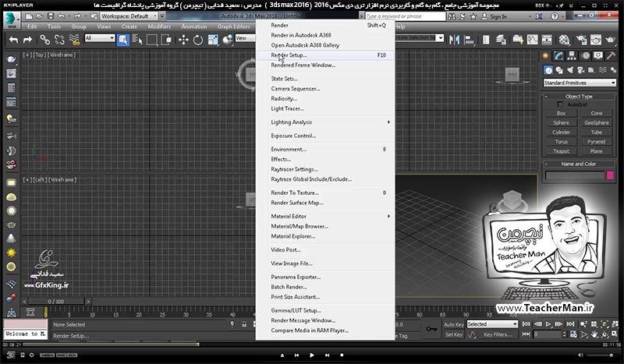Screen dimensions: 624x364
Task: Choose Gamma/LUT Setup... menu item
Action: click(x=325, y=311)
